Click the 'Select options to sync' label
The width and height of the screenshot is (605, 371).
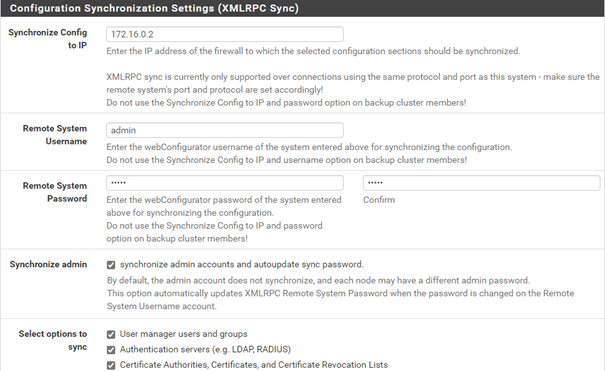[53, 340]
